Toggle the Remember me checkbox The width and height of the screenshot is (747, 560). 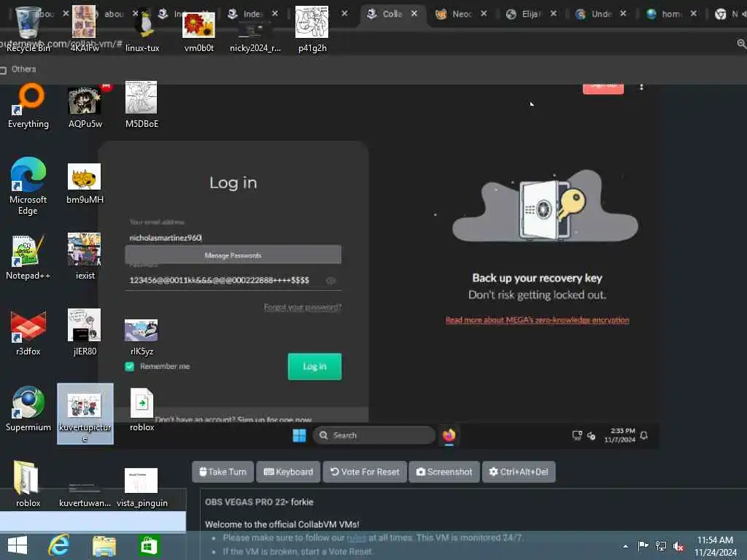click(x=130, y=366)
